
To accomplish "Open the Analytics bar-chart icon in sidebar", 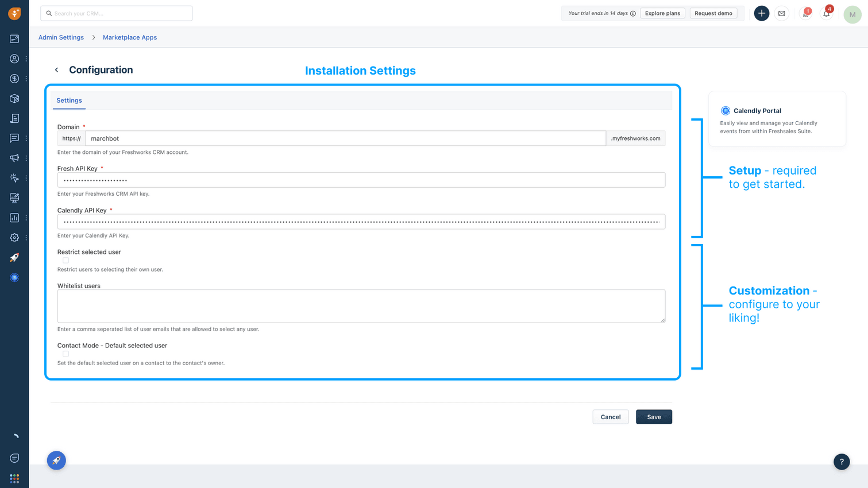I will tap(14, 218).
